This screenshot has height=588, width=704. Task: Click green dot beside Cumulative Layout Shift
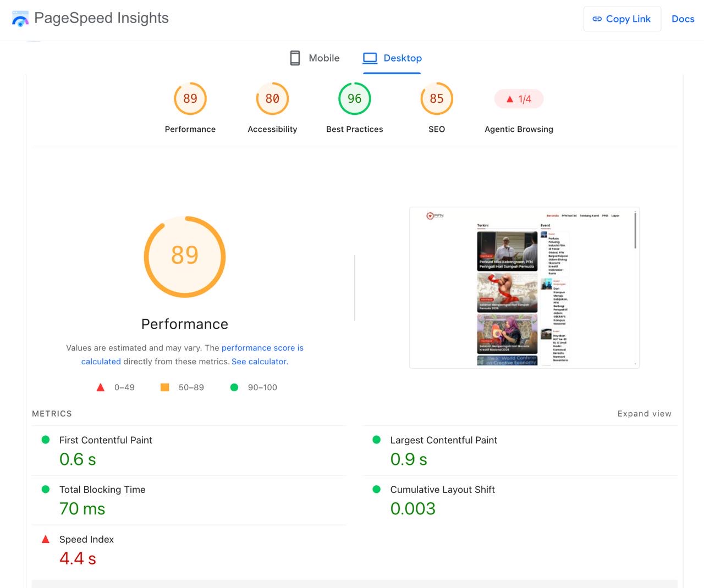coord(377,489)
